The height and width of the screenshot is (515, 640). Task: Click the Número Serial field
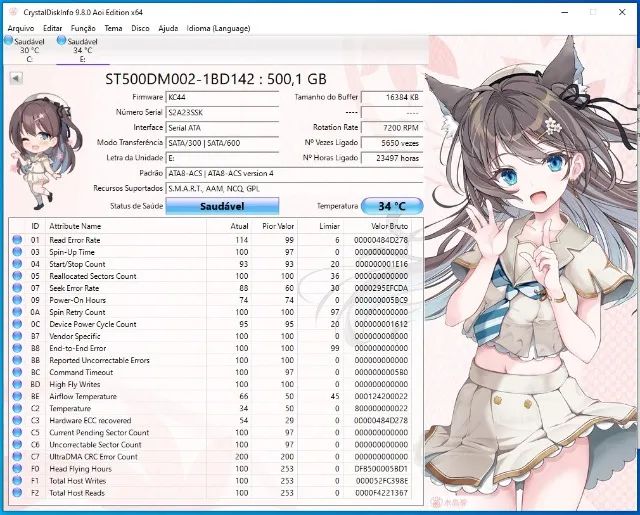(222, 112)
